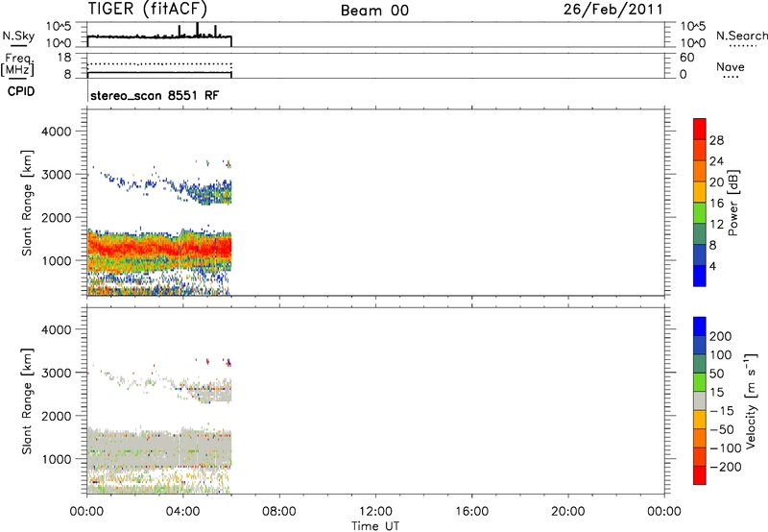Click '1000' on the power panel axis
Screen dimensions: 768x532
pos(56,260)
